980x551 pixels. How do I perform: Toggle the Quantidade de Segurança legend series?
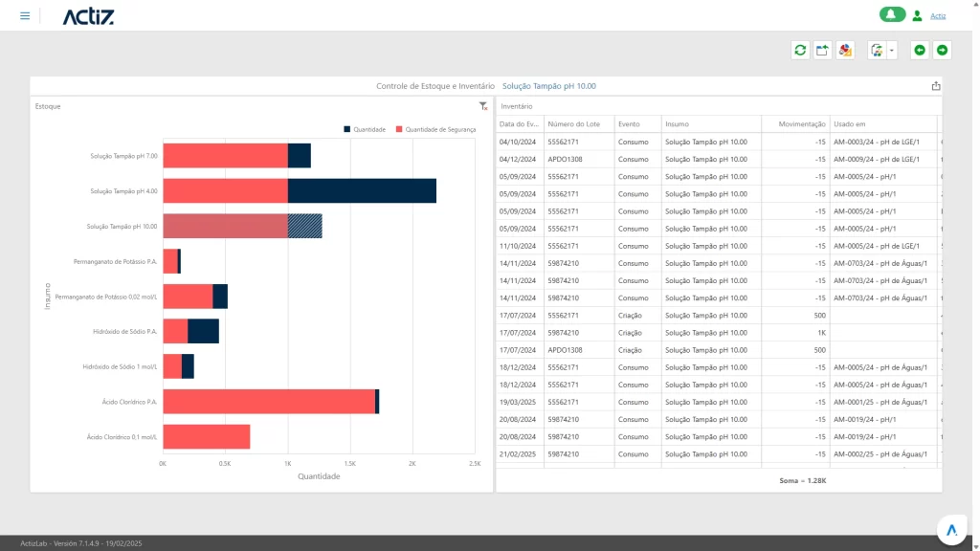[435, 129]
